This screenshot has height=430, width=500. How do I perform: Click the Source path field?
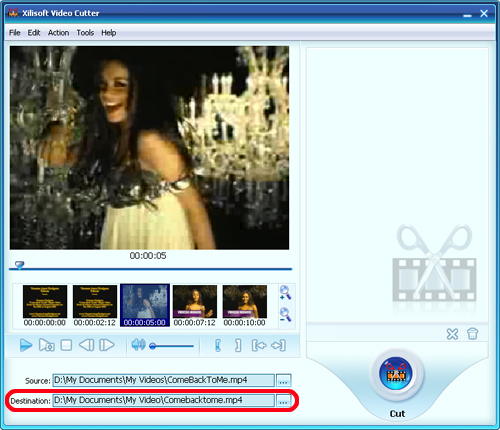point(163,380)
